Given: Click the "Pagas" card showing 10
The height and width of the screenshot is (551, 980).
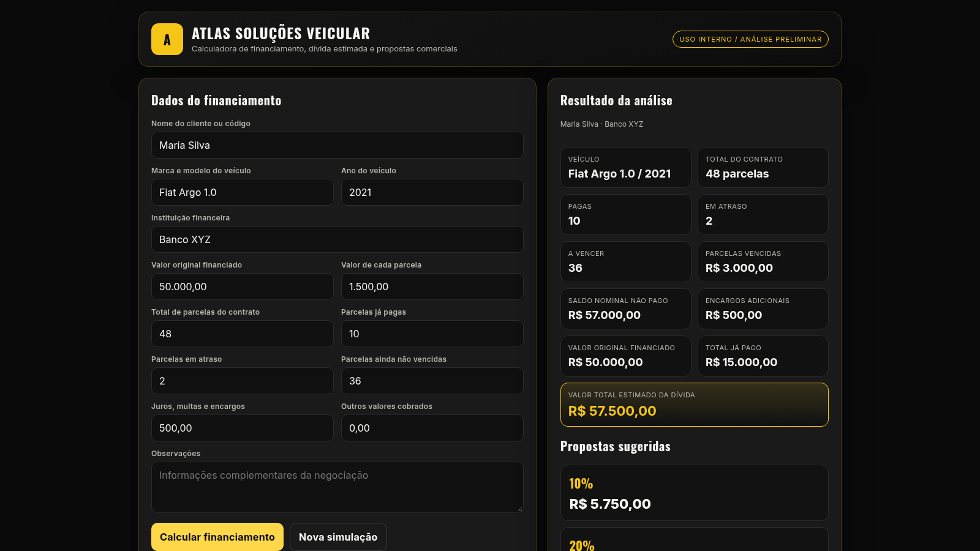Looking at the screenshot, I should click(x=626, y=214).
